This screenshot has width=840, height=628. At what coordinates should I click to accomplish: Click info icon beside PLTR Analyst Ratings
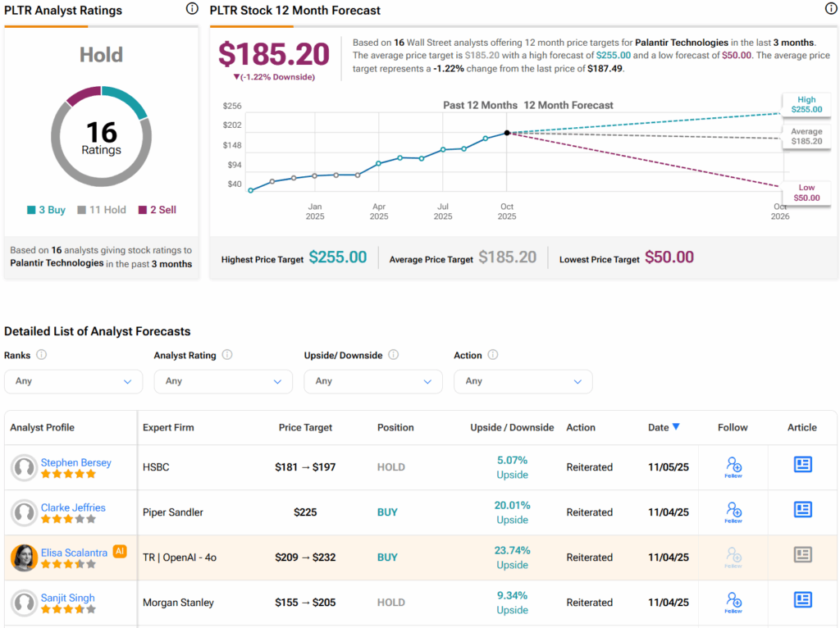[x=192, y=9]
